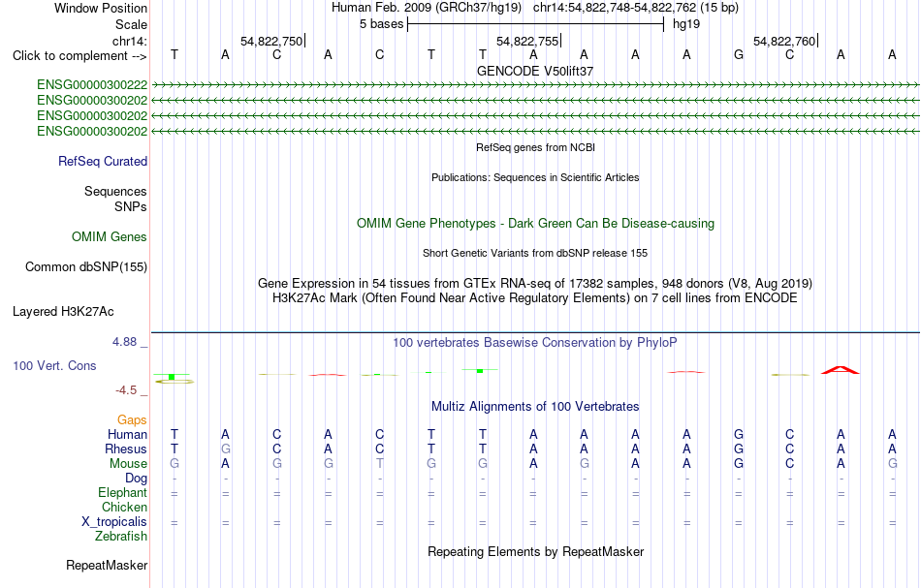Click the only C in the Mouse row
Viewport: 921px width, 588px height.
789,464
